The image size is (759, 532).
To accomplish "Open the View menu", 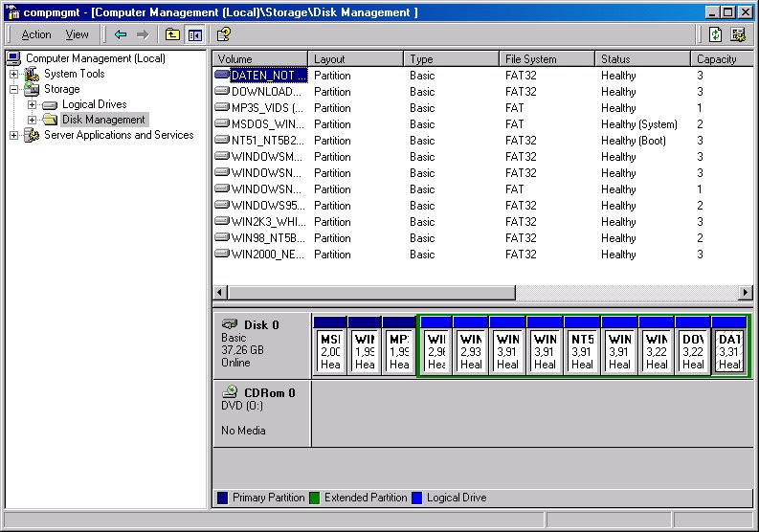I will pyautogui.click(x=77, y=34).
